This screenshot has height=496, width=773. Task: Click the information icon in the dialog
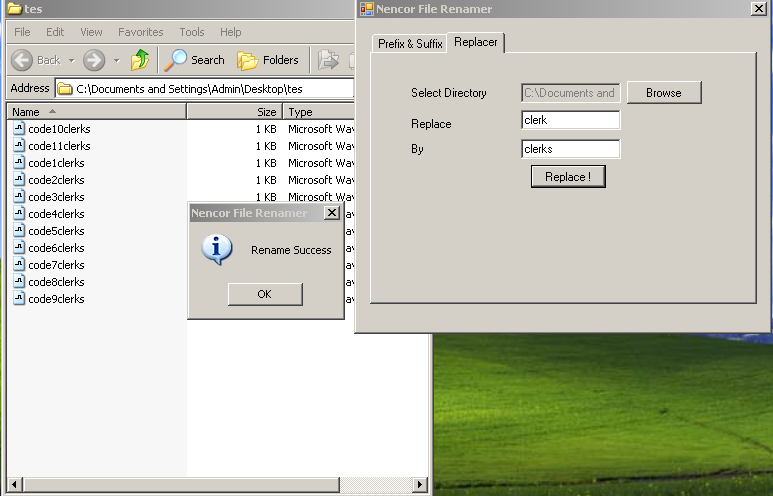[x=216, y=249]
